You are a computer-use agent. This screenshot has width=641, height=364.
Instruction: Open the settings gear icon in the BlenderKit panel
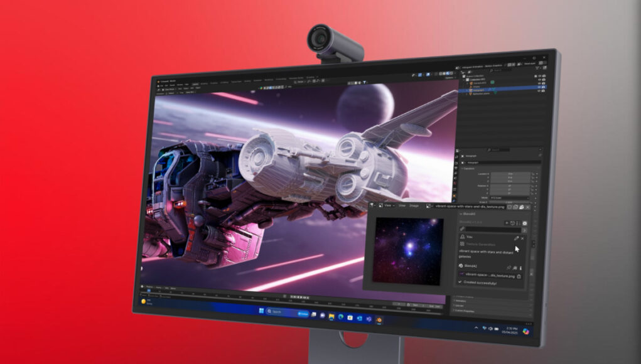click(x=525, y=223)
